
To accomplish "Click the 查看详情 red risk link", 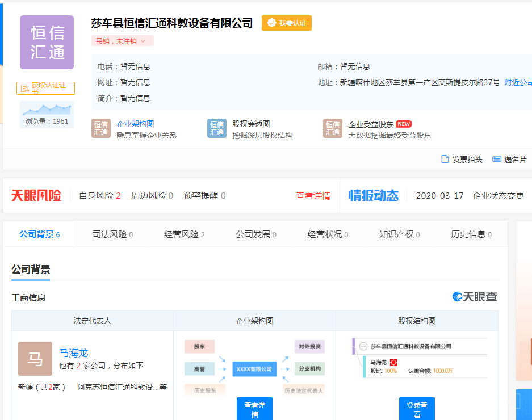I will point(313,196).
